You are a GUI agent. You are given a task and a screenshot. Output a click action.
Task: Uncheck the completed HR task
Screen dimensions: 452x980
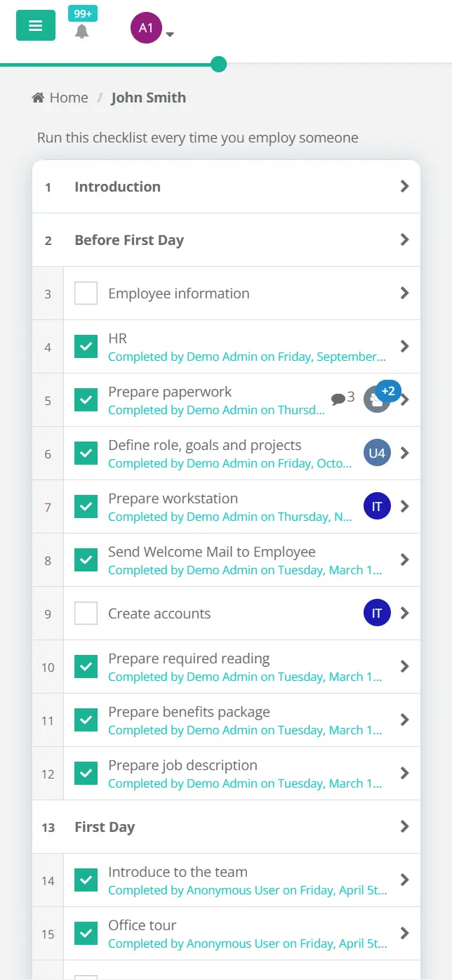86,346
